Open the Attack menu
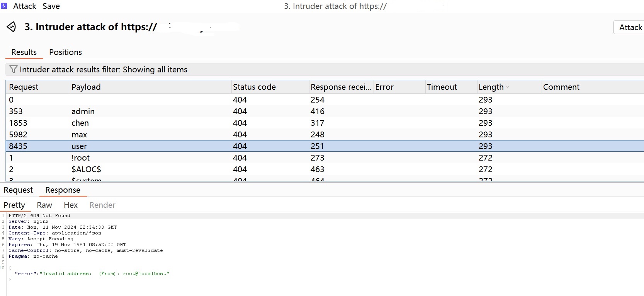Image resolution: width=644 pixels, height=296 pixels. 24,6
